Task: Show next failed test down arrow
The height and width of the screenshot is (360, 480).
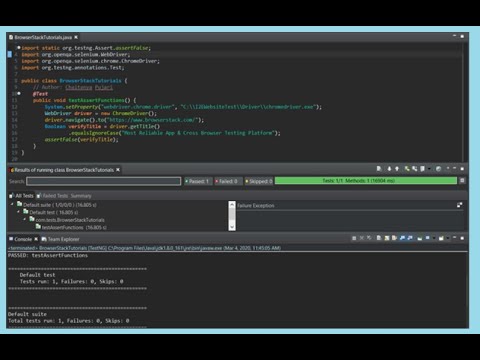Action: pos(389,169)
